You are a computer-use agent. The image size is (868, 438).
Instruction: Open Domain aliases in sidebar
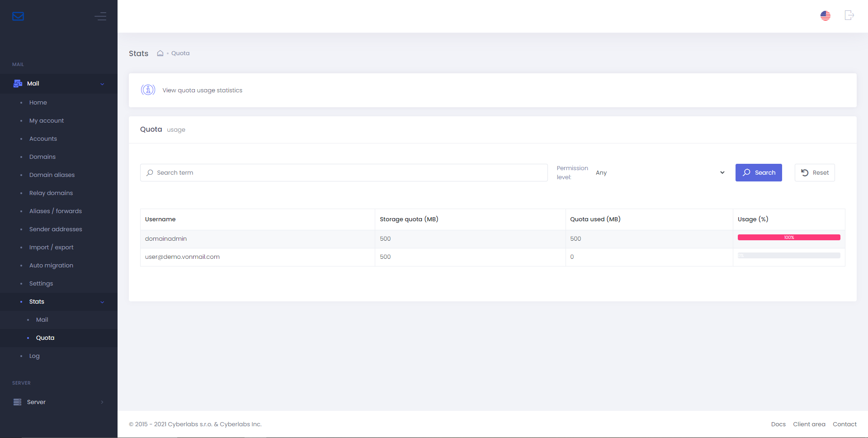[52, 175]
